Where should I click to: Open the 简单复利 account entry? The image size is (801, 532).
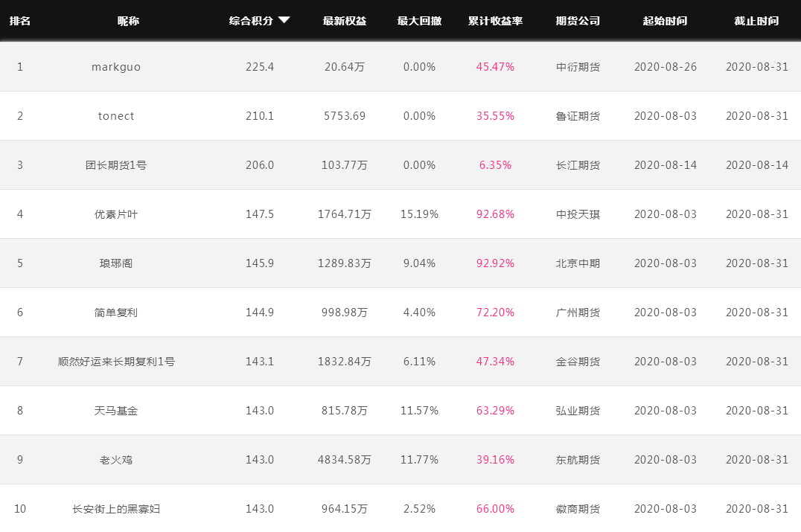(116, 312)
